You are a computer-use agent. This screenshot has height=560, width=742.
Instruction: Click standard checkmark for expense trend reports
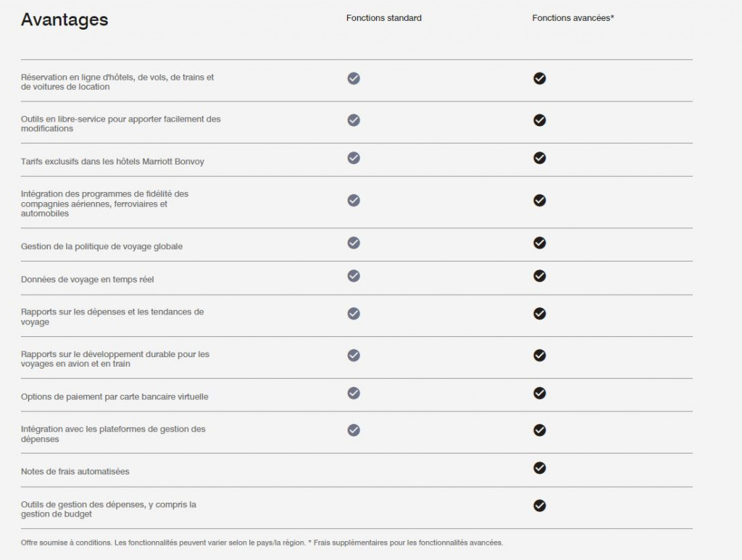[354, 314]
